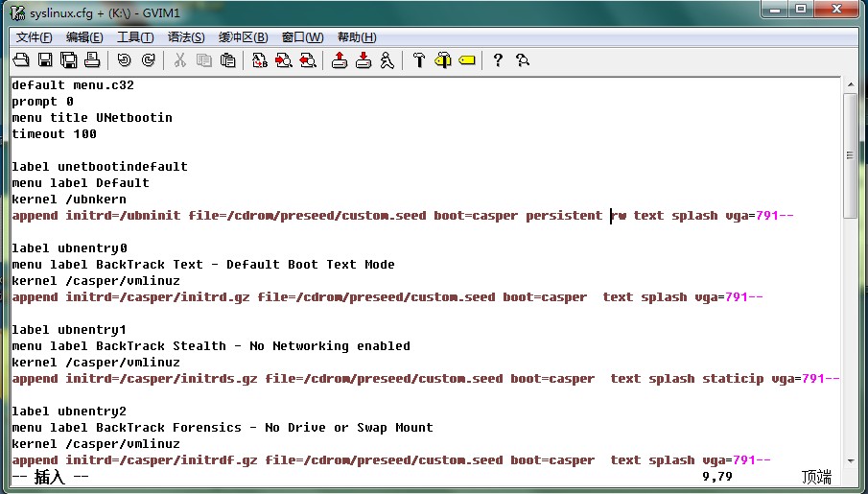The image size is (868, 494).
Task: Build tags icon in toolbar
Action: 443,59
